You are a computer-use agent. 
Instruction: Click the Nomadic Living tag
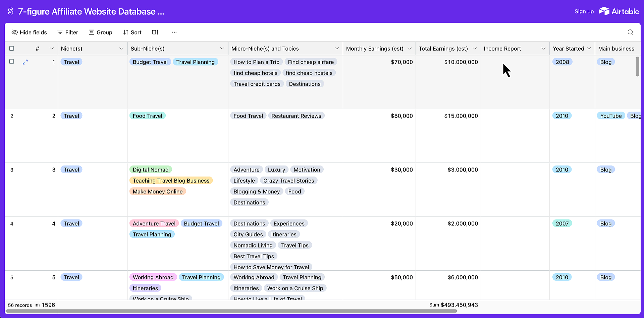(x=253, y=245)
